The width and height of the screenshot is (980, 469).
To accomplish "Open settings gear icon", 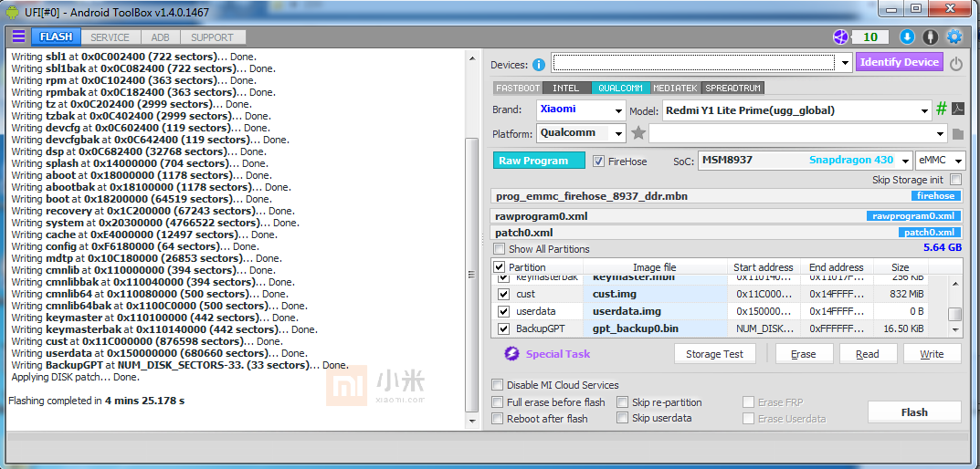I will point(954,36).
